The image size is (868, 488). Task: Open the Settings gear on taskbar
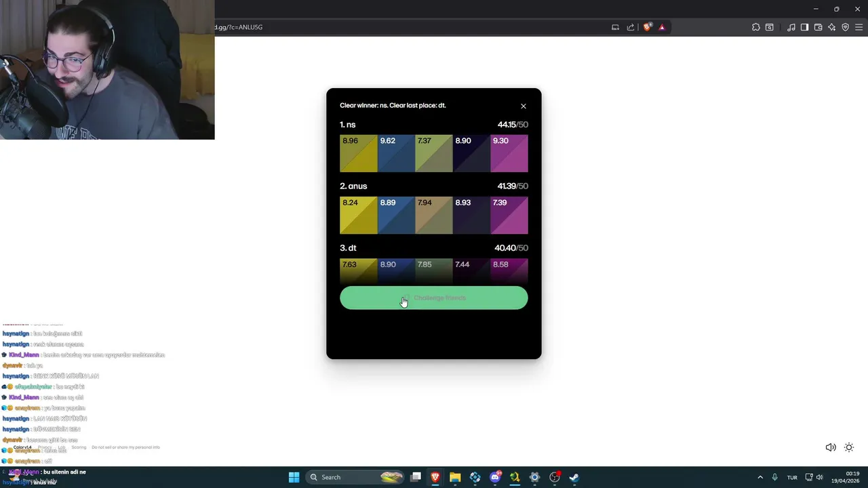point(534,477)
